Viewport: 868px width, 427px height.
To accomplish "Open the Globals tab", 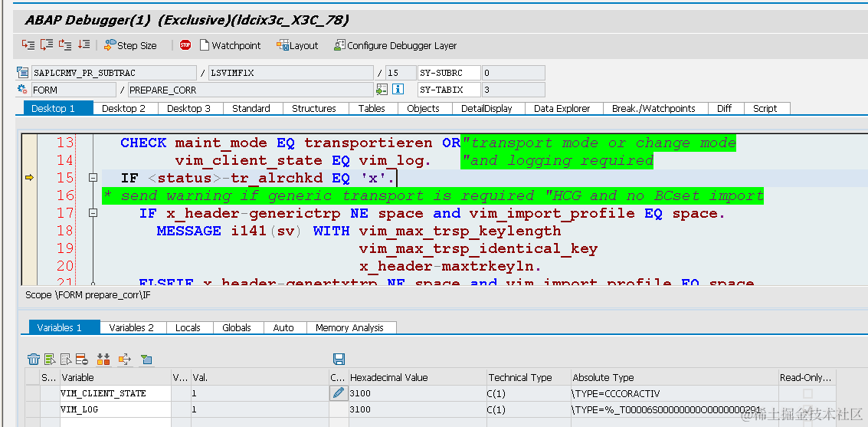I will click(237, 328).
